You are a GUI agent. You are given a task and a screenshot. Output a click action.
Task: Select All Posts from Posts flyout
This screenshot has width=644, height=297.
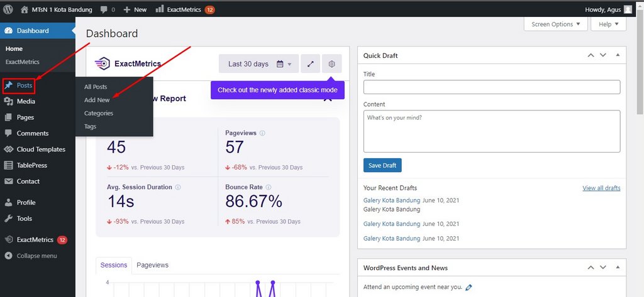coord(96,87)
